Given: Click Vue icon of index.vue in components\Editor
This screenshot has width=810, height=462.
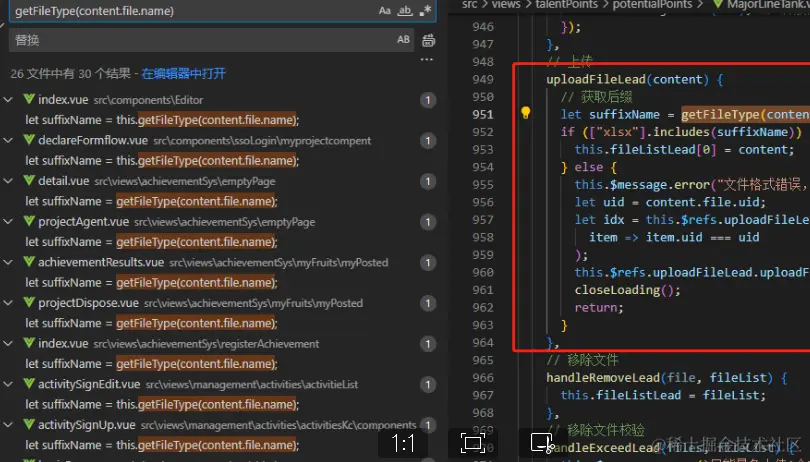Looking at the screenshot, I should click(29, 99).
